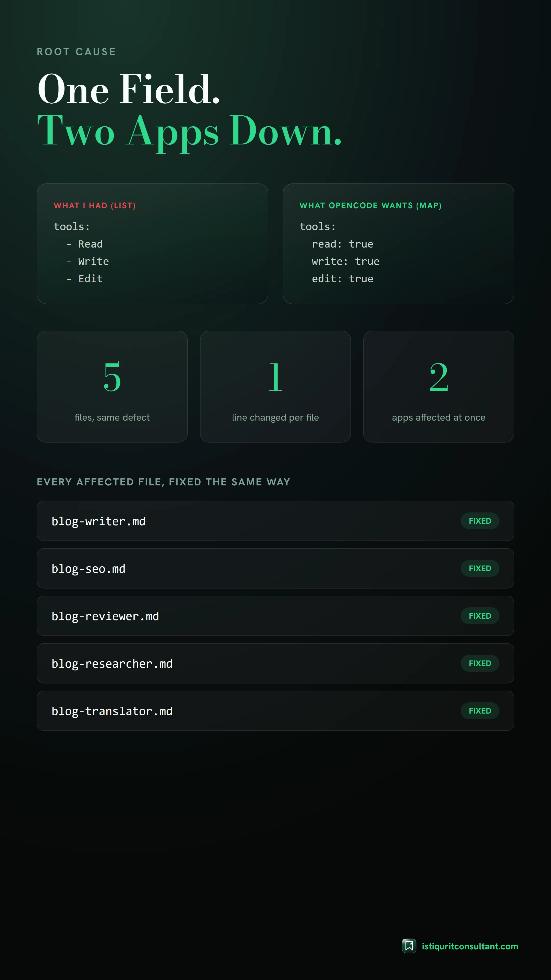Select the blog-seo.md file row

pyautogui.click(x=275, y=568)
